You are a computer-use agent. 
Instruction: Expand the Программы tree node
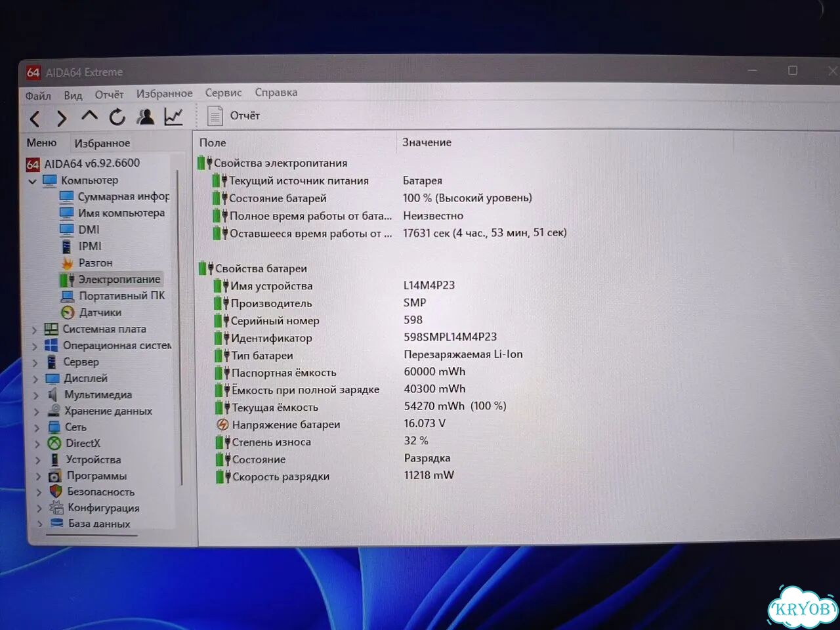[x=38, y=476]
